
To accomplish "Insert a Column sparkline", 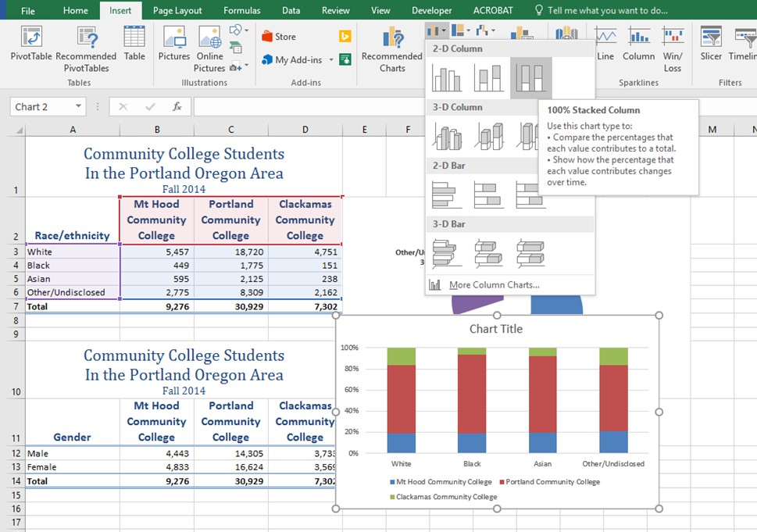I will [638, 44].
